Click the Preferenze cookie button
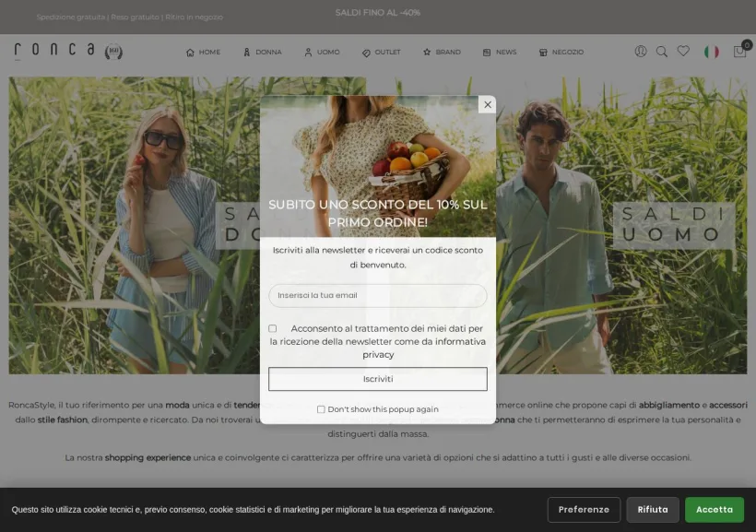Screen dimensions: 756x532 pos(584,509)
